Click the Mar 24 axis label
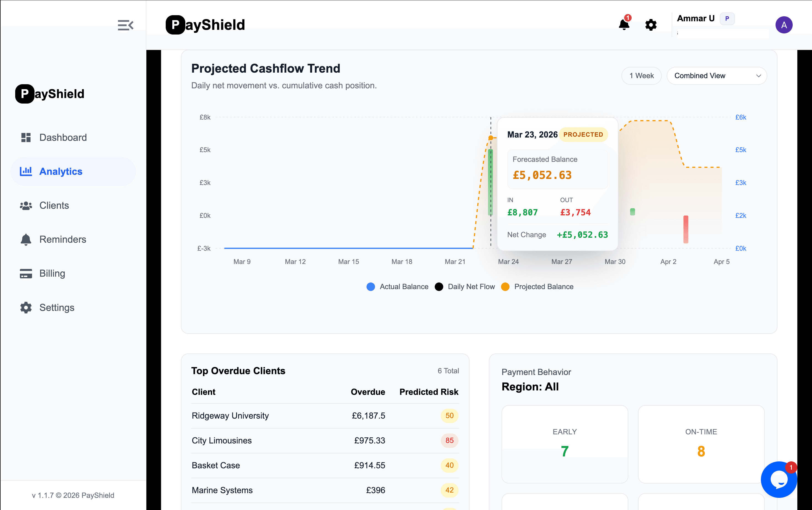 tap(508, 261)
